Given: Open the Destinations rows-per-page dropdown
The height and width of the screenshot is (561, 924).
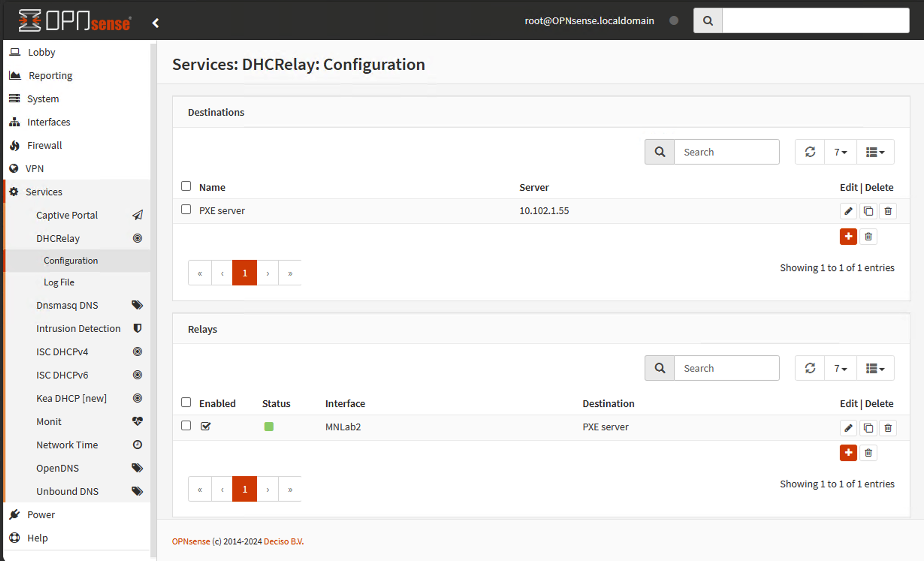Looking at the screenshot, I should (840, 152).
